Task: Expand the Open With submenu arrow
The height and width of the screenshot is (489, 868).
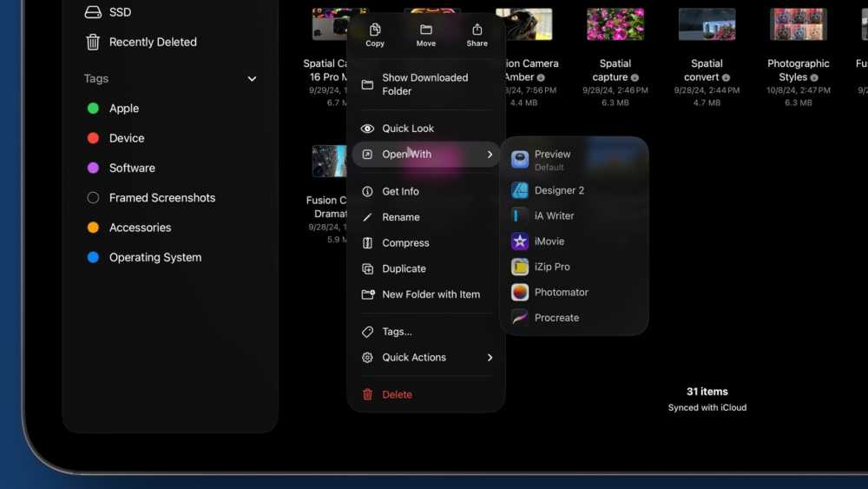Action: tap(490, 155)
